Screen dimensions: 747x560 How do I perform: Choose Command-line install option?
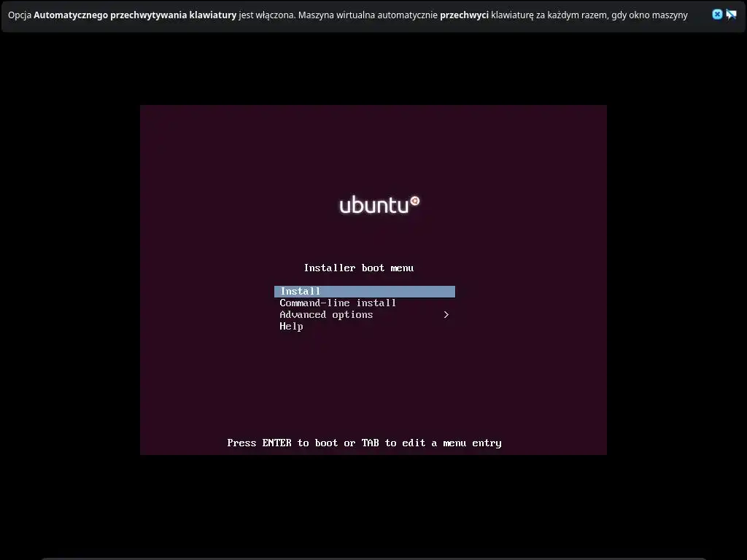click(338, 303)
